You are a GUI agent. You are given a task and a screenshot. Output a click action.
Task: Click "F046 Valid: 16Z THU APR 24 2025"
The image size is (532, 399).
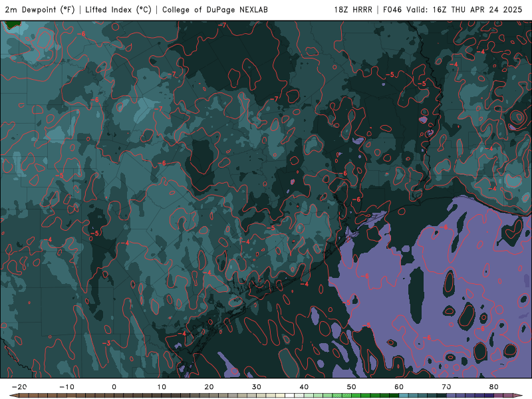(x=453, y=10)
